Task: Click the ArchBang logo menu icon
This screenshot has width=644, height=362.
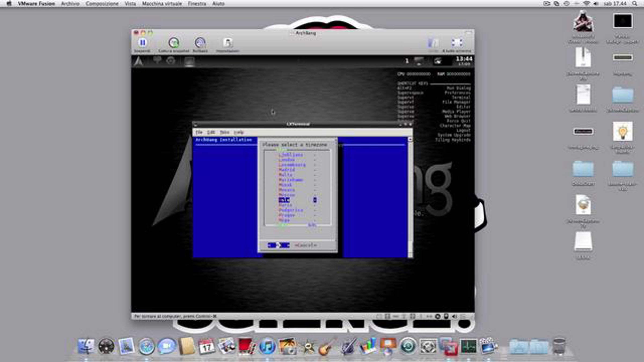Action: (x=138, y=62)
